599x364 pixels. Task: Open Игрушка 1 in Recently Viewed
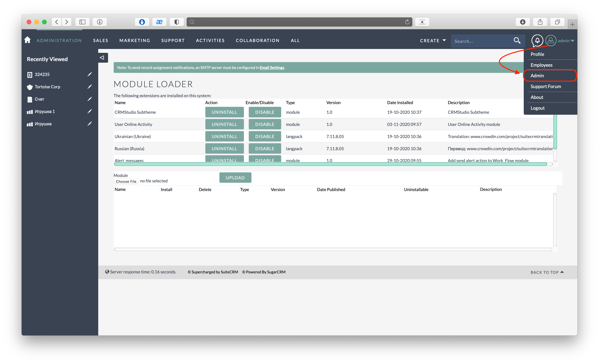[x=45, y=111]
